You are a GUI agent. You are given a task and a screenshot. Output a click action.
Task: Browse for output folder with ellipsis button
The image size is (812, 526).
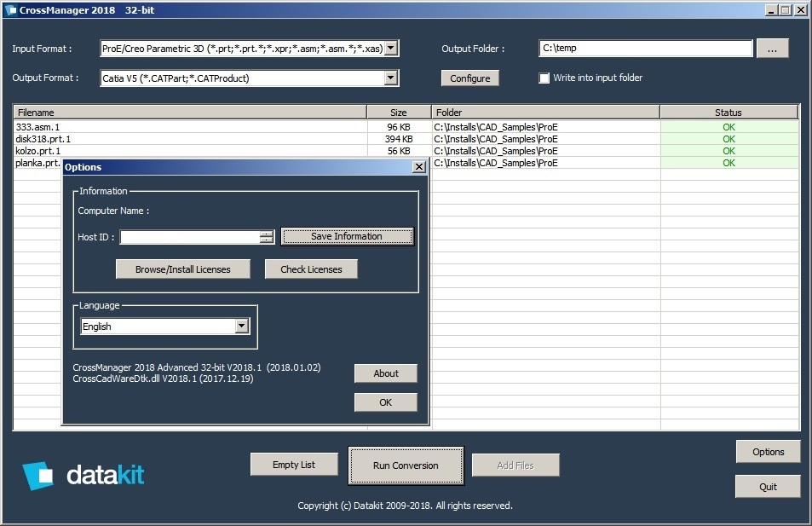[x=772, y=49]
